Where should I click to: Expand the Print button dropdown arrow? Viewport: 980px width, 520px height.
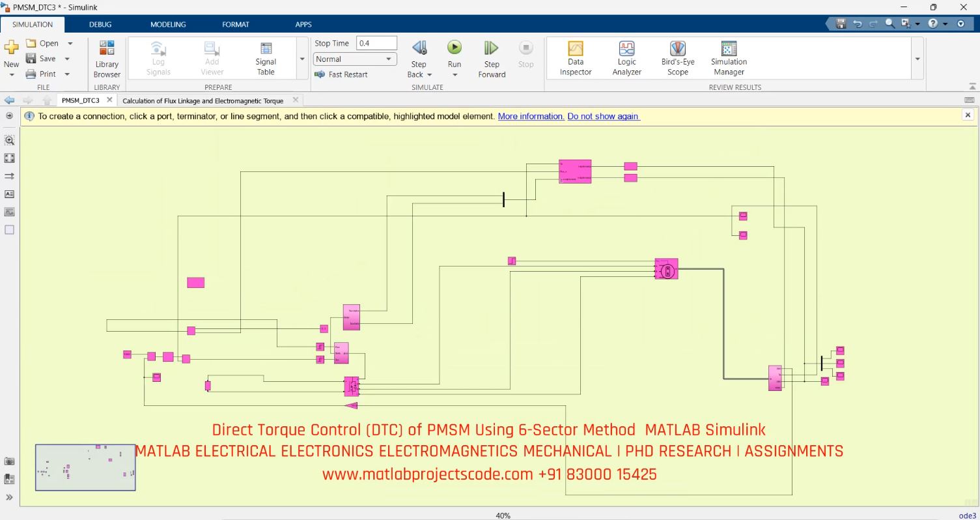coord(67,74)
